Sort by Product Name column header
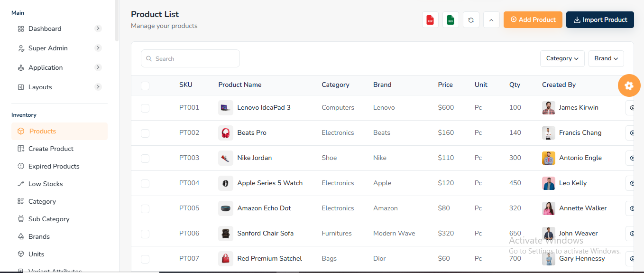This screenshot has width=644, height=273. pyautogui.click(x=240, y=85)
